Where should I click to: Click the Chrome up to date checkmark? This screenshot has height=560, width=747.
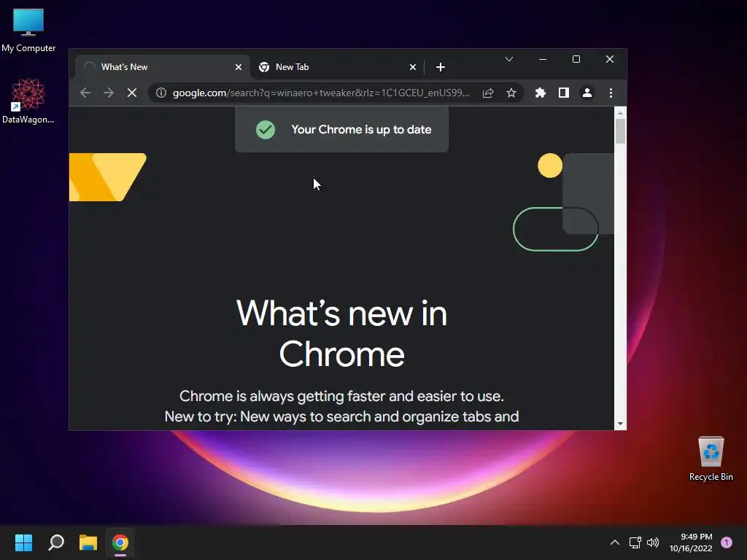(x=266, y=130)
